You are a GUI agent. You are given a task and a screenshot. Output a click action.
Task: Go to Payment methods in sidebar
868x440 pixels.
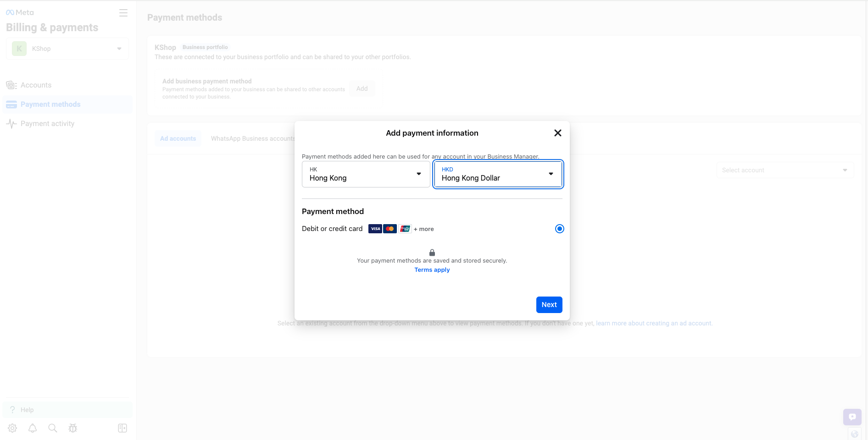pyautogui.click(x=67, y=104)
